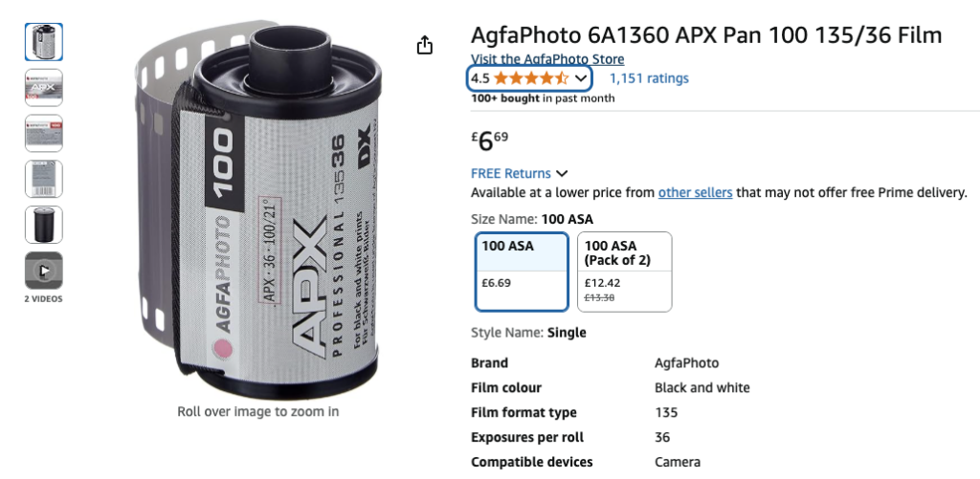The height and width of the screenshot is (479, 980).
Task: Select the barcode label back thumbnail
Action: 44,179
